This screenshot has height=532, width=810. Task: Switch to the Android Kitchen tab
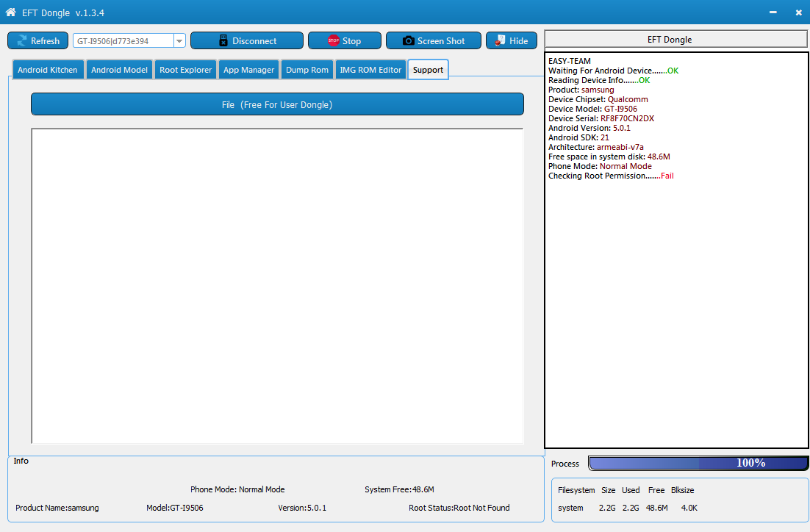click(48, 70)
